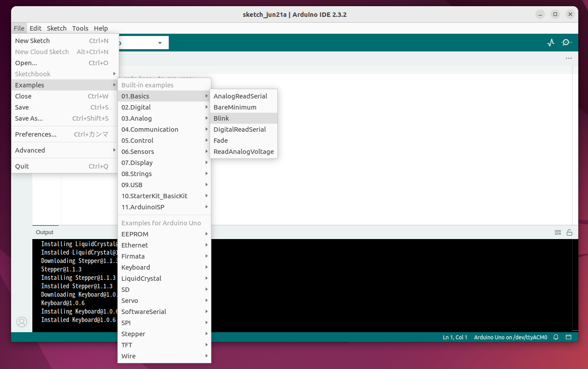The image size is (588, 369).
Task: Click the editor layout icon in status bar
Action: [569, 337]
